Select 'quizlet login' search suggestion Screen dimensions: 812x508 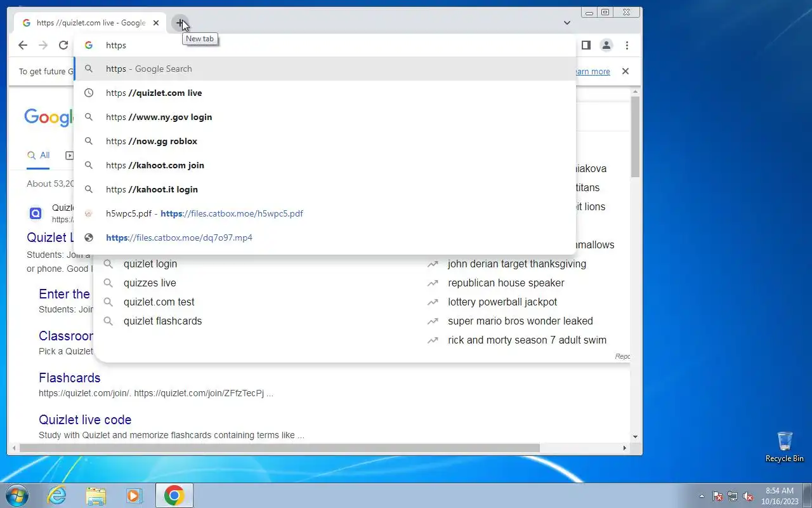click(150, 264)
